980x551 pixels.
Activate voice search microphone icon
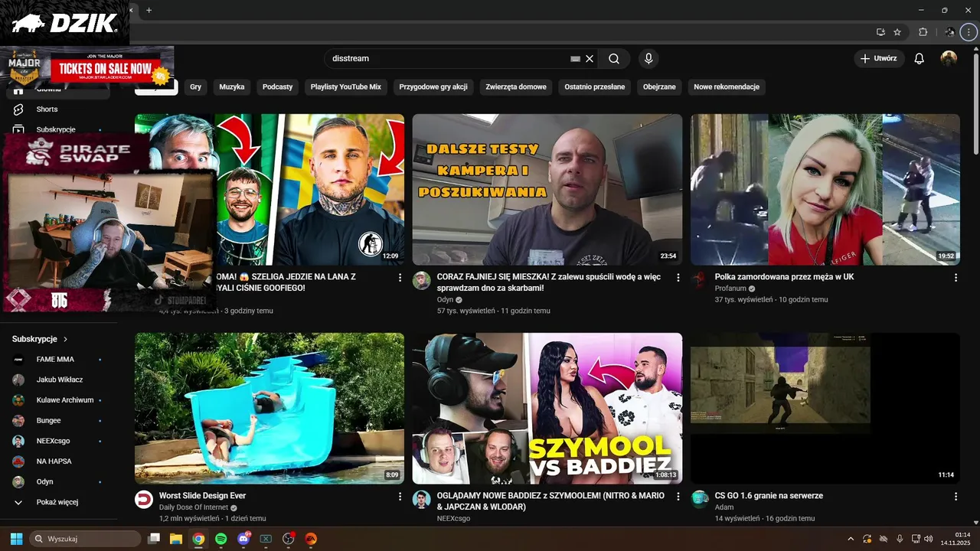(x=648, y=59)
